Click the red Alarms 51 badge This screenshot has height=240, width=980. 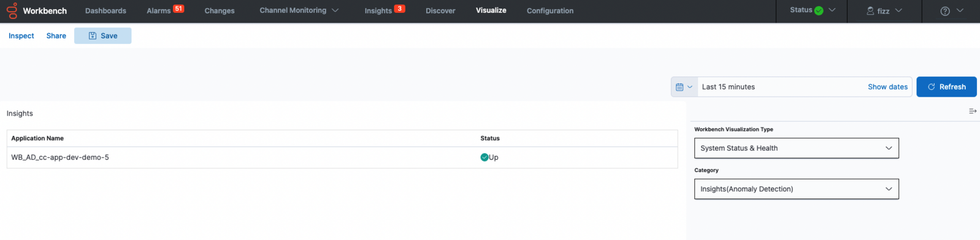click(x=178, y=9)
